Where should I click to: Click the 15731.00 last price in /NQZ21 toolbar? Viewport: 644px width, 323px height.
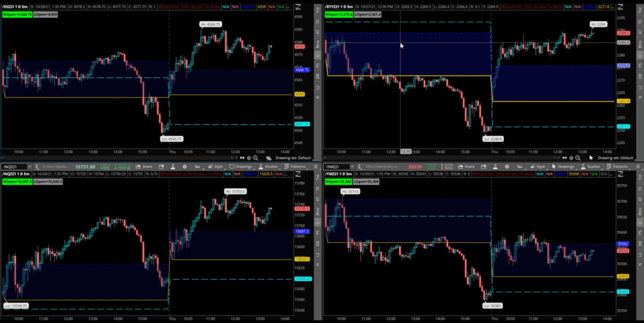[x=85, y=167]
